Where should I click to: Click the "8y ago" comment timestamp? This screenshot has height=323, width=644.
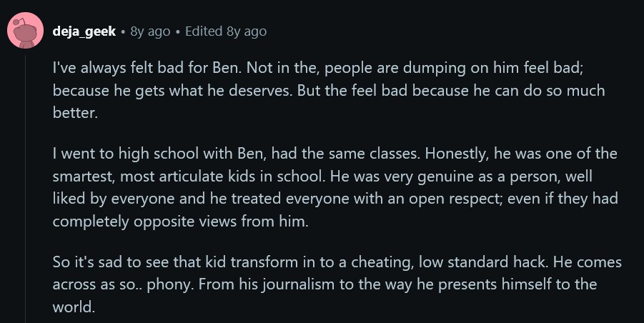point(150,31)
